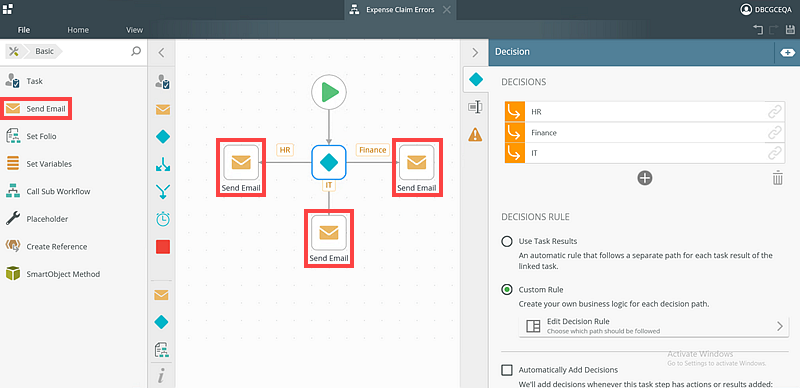Select the Task item in the toolbox
The width and height of the screenshot is (800, 388).
pyautogui.click(x=24, y=81)
